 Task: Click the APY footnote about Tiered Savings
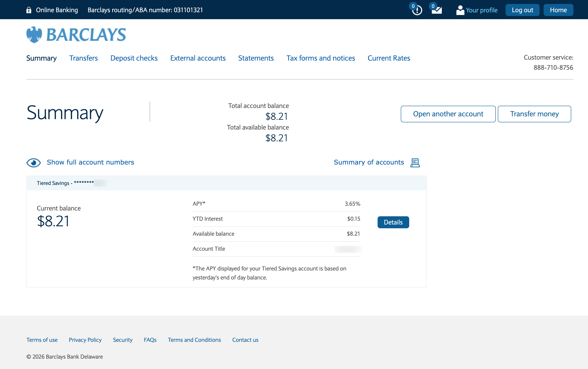(x=269, y=273)
